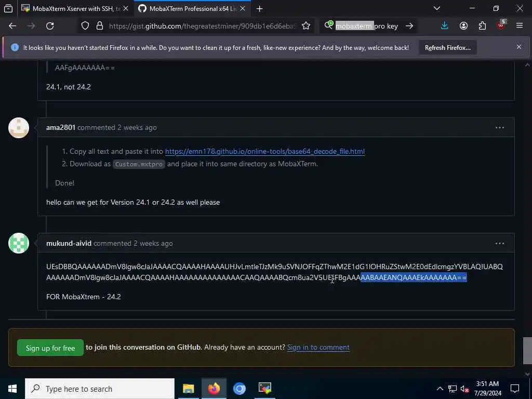Open the clock showing 3:51 AM
Viewport: 532px width, 399px height.
[x=487, y=389]
